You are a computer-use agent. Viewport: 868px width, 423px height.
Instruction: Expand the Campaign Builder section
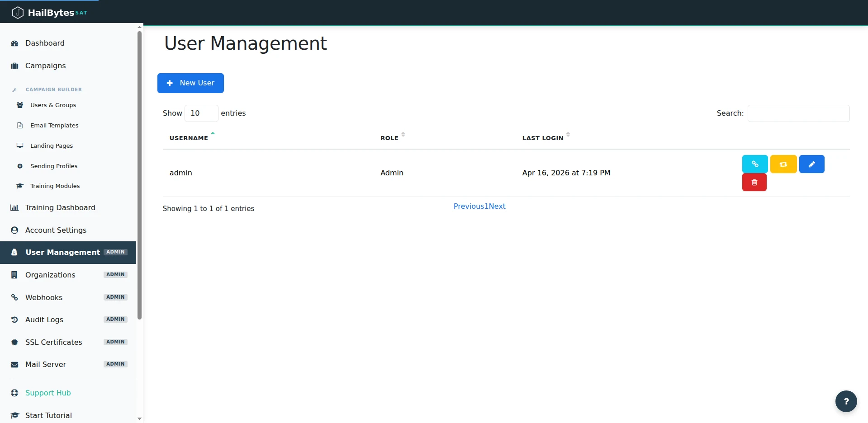tap(53, 89)
